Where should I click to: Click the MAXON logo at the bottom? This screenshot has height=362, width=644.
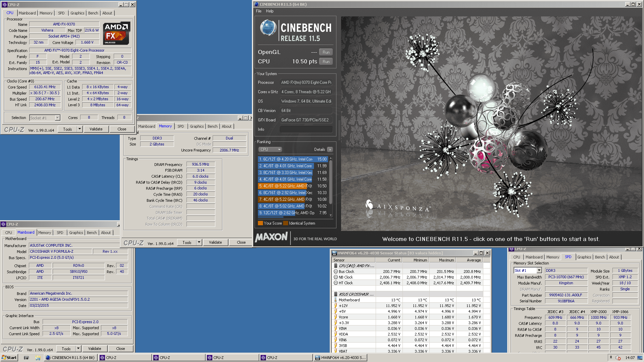pos(271,237)
